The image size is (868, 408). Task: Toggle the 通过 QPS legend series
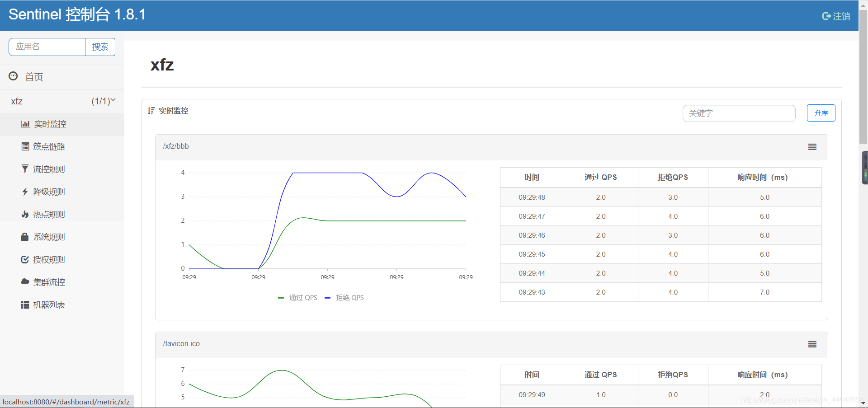297,298
